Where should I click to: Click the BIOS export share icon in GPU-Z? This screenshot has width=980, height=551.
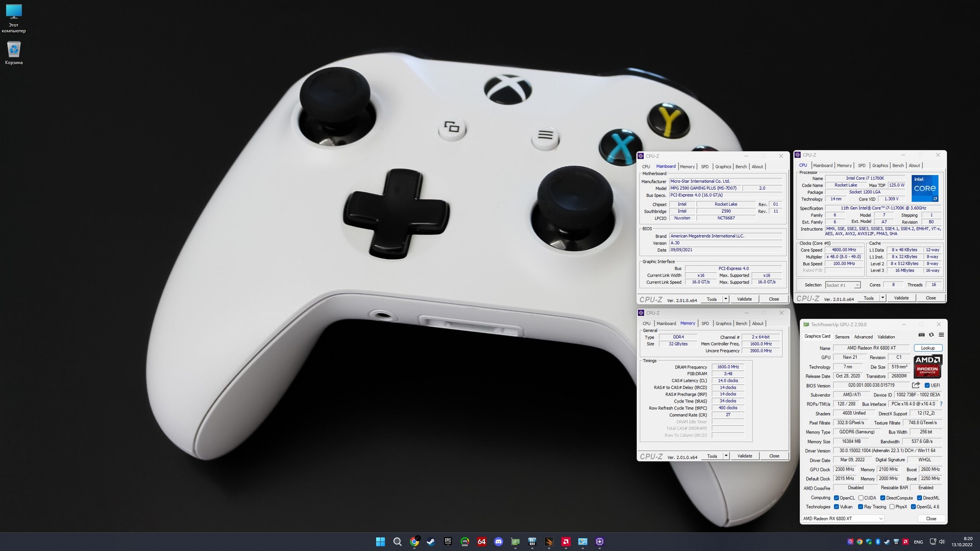[x=916, y=385]
